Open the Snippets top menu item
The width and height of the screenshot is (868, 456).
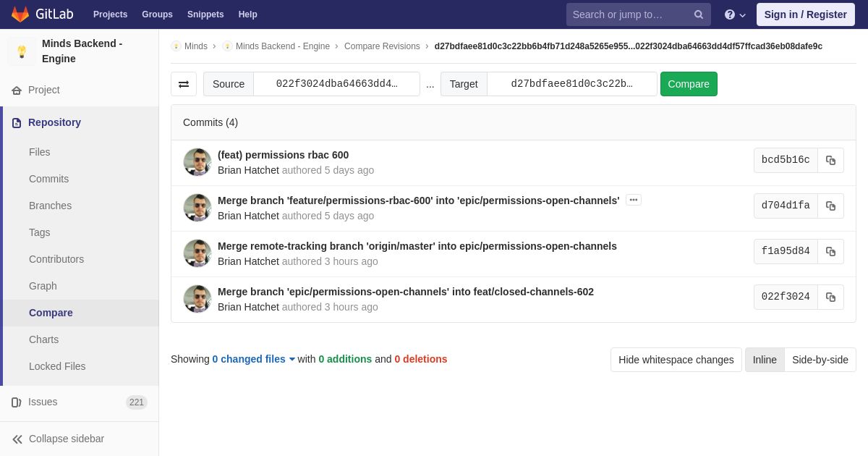click(x=205, y=14)
